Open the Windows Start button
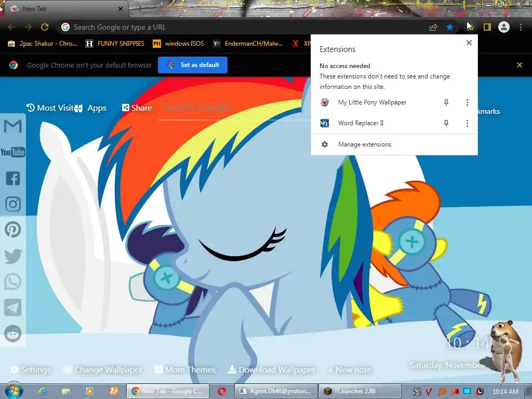532x399 pixels. tap(13, 391)
